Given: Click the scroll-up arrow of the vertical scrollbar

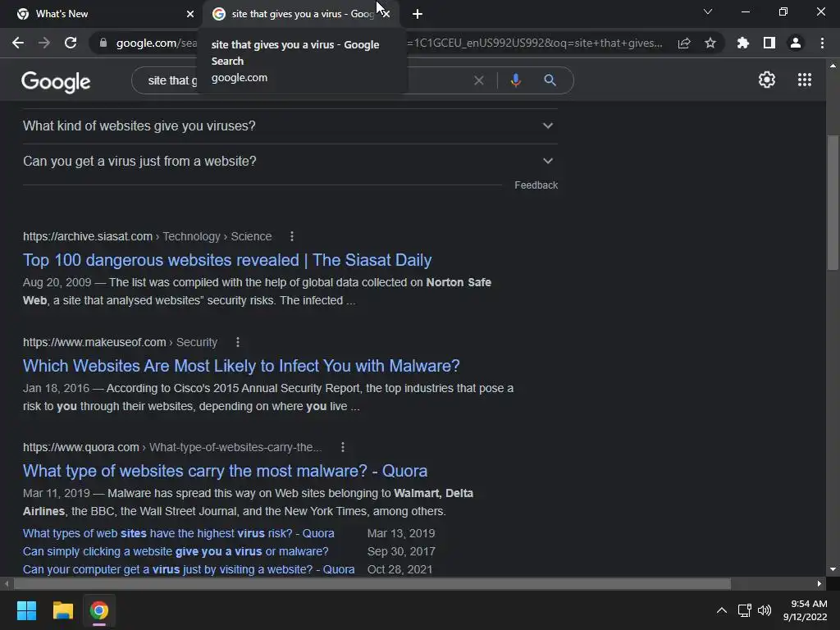Looking at the screenshot, I should [x=833, y=66].
